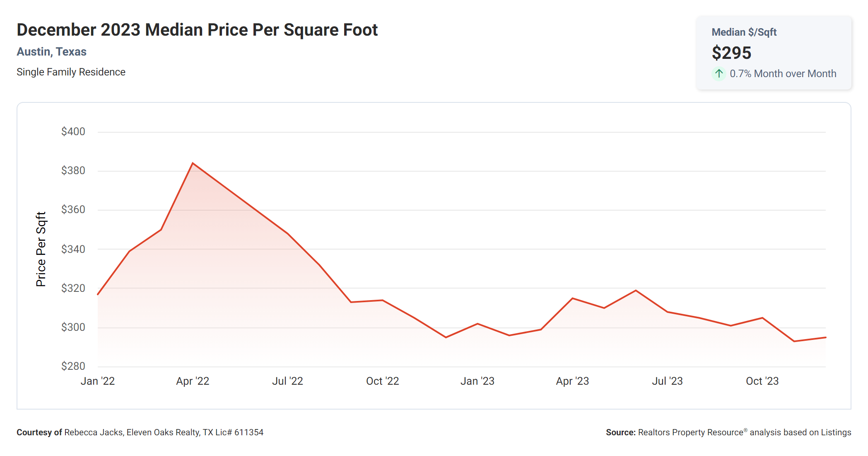Image resolution: width=868 pixels, height=456 pixels.
Task: Click the Austin, Texas subtitle link
Action: (51, 52)
